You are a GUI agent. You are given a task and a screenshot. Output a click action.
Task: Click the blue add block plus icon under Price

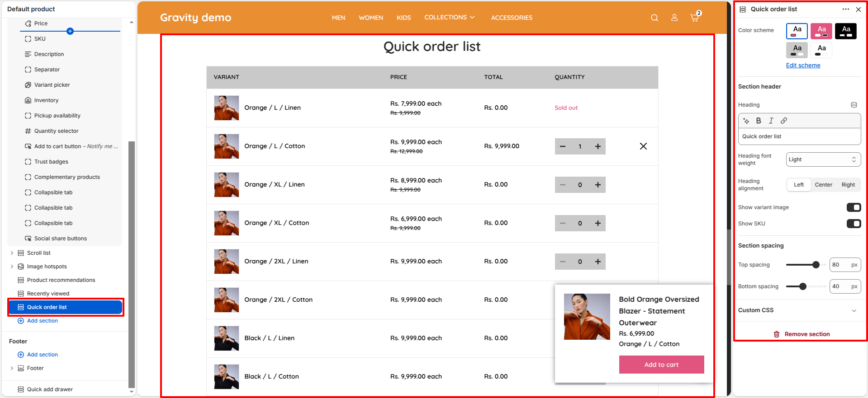click(70, 31)
